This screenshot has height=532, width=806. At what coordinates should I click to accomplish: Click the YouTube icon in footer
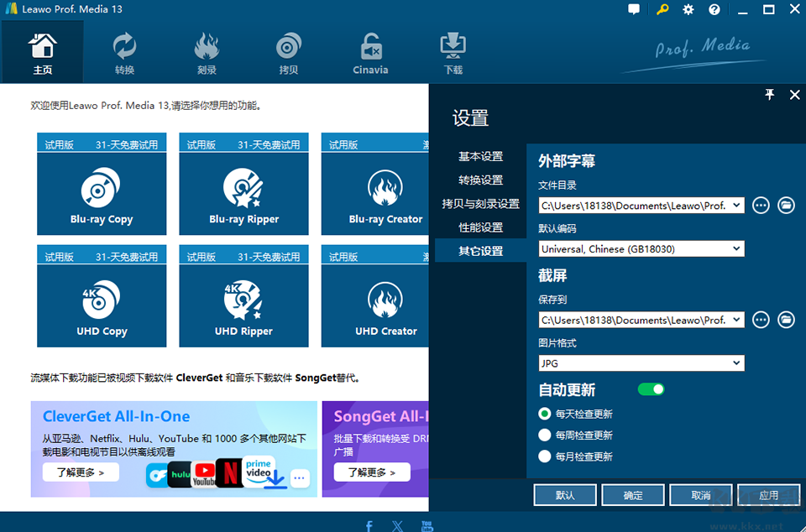click(x=427, y=526)
